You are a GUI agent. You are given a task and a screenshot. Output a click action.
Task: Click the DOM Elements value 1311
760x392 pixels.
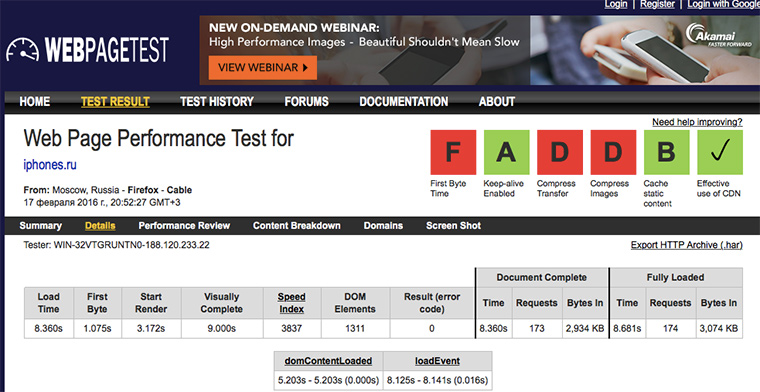point(355,329)
